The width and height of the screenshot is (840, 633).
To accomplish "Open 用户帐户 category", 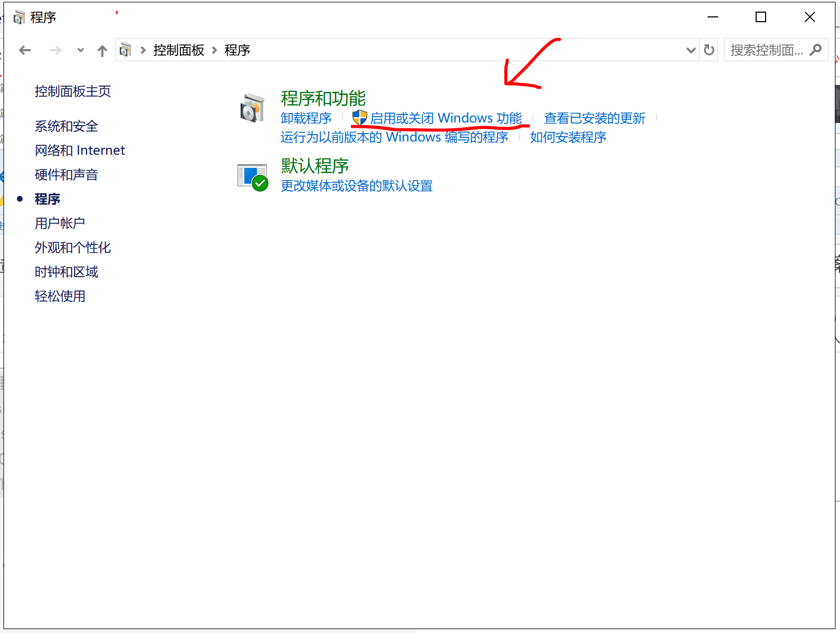I will coord(60,223).
